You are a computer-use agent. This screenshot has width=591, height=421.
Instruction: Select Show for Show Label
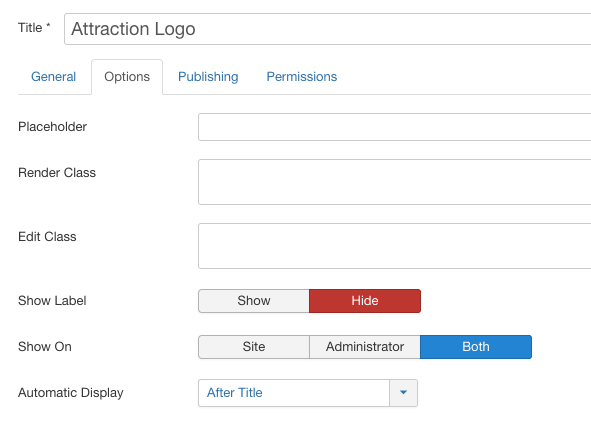[x=254, y=301]
